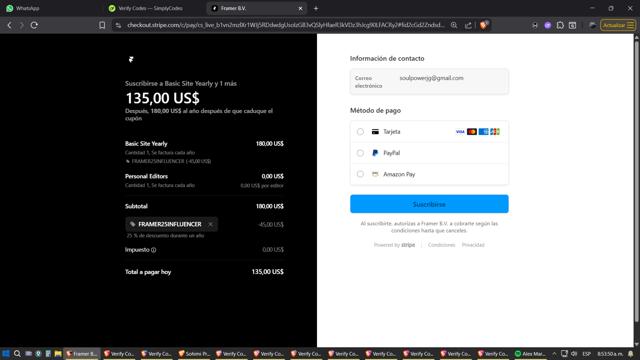Click the blue Suscribirse button

(429, 204)
